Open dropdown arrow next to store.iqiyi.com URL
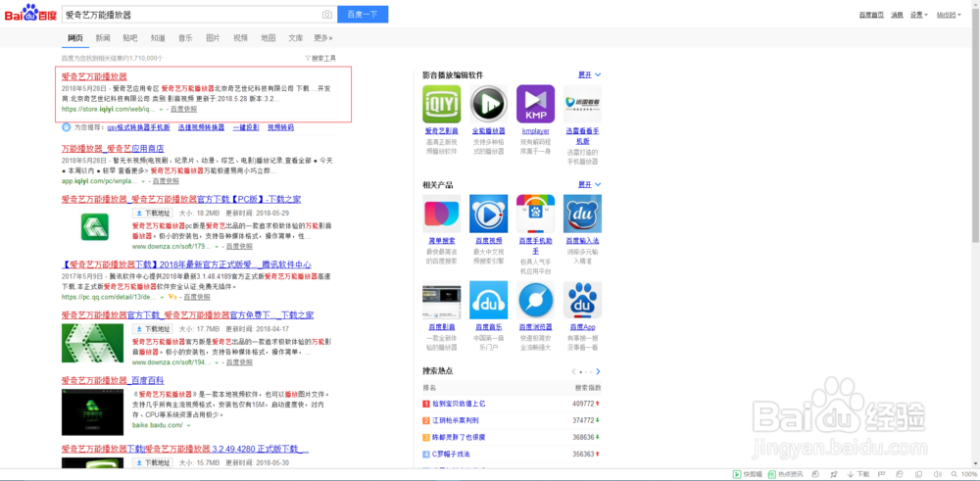The image size is (980, 481). click(161, 110)
